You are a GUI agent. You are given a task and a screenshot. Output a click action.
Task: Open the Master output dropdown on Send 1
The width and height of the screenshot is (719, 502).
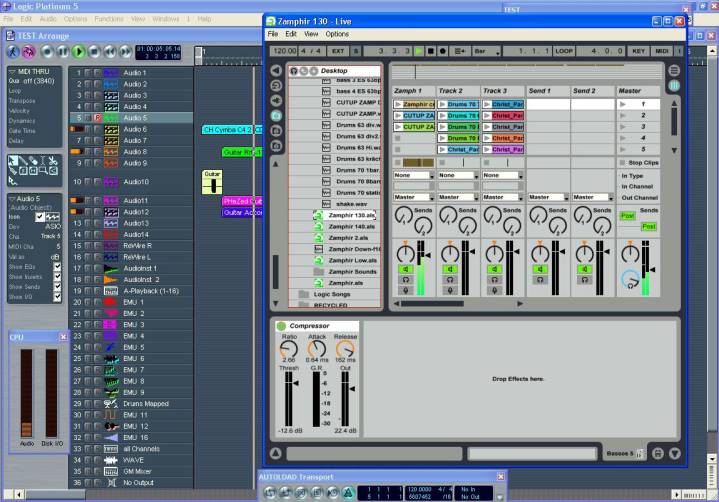tap(548, 197)
